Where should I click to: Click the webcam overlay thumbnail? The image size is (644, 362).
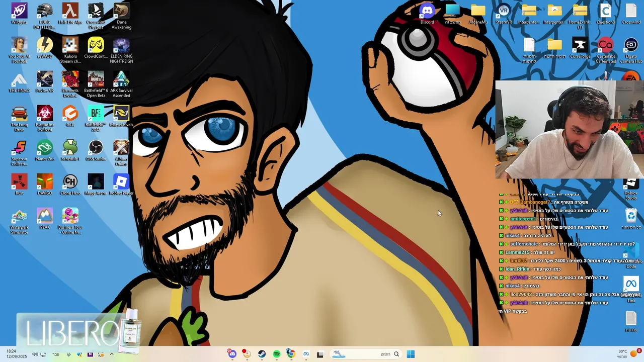click(570, 130)
